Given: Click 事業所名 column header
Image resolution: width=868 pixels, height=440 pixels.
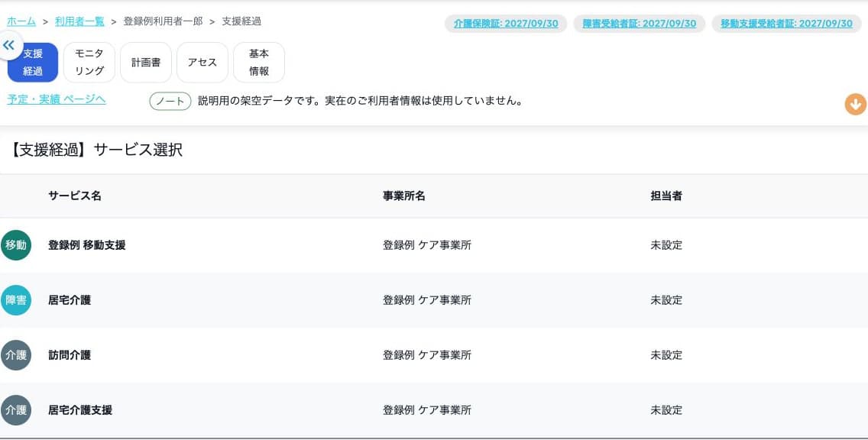Looking at the screenshot, I should 404,196.
